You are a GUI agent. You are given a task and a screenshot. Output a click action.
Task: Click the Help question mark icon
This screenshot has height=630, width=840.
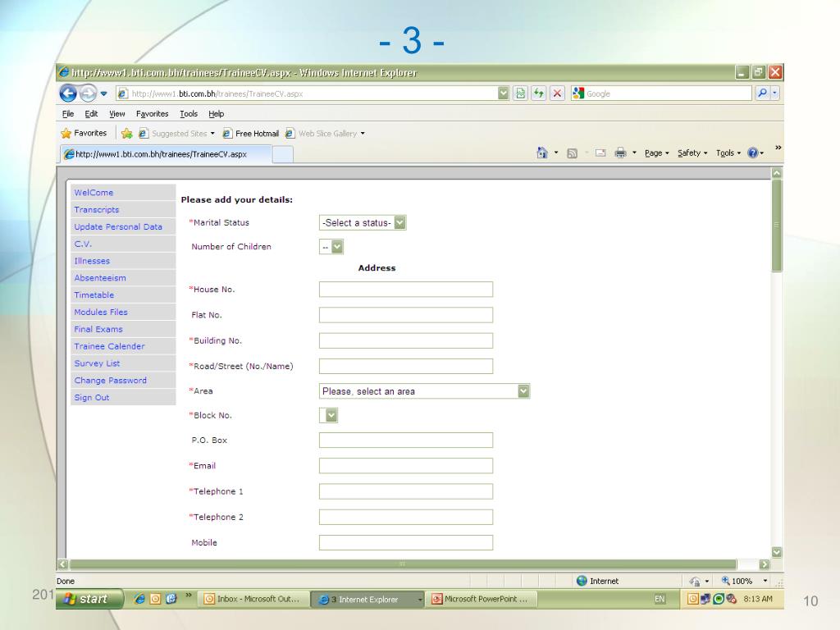pos(753,153)
